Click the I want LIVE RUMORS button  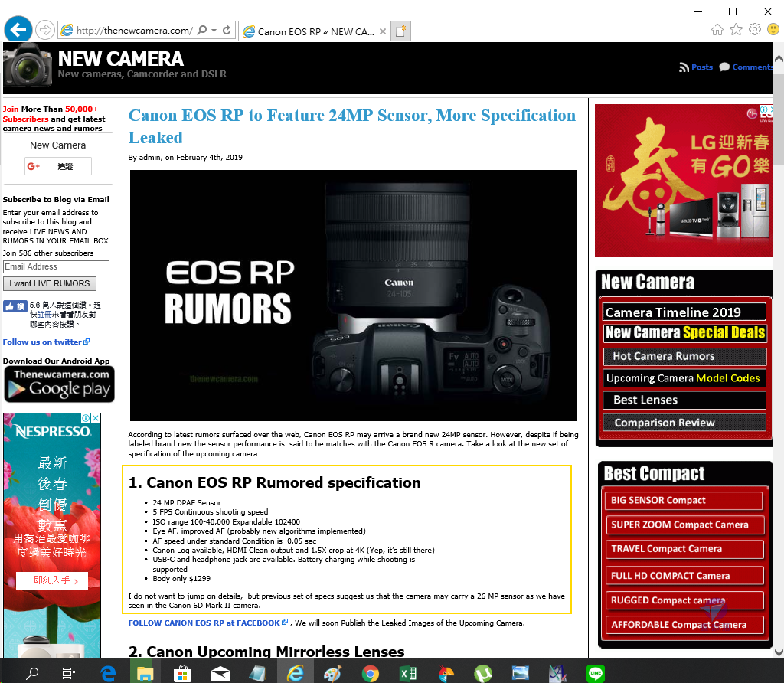pyautogui.click(x=50, y=283)
